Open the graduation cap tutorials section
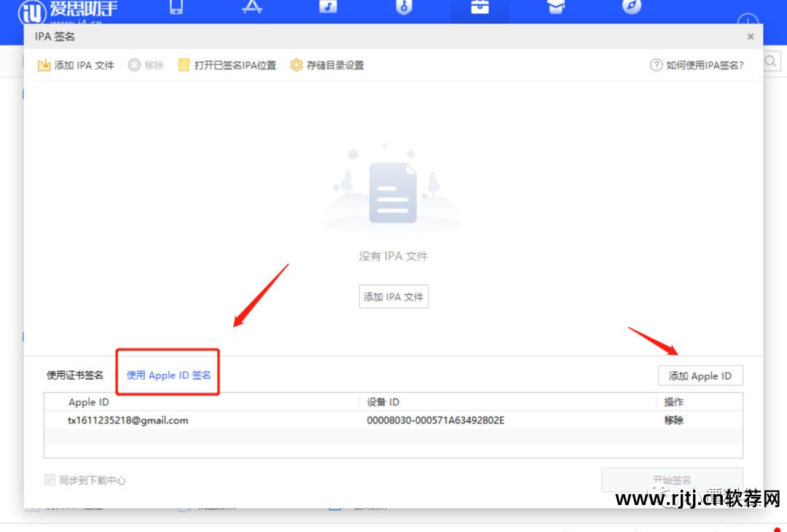 555,6
